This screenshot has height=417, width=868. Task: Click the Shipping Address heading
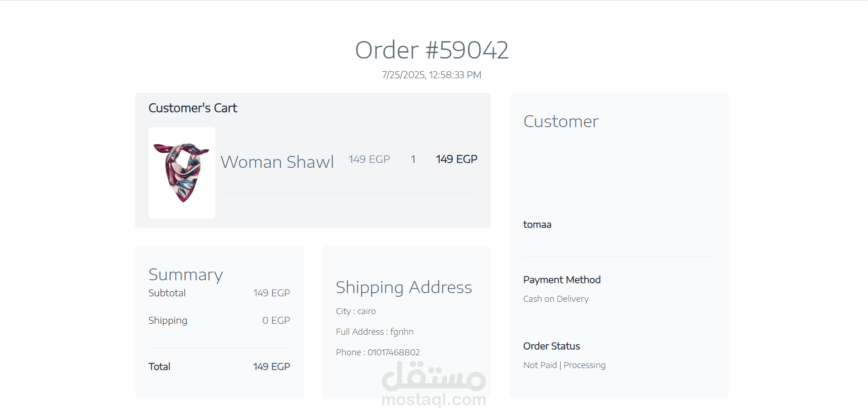click(x=404, y=287)
